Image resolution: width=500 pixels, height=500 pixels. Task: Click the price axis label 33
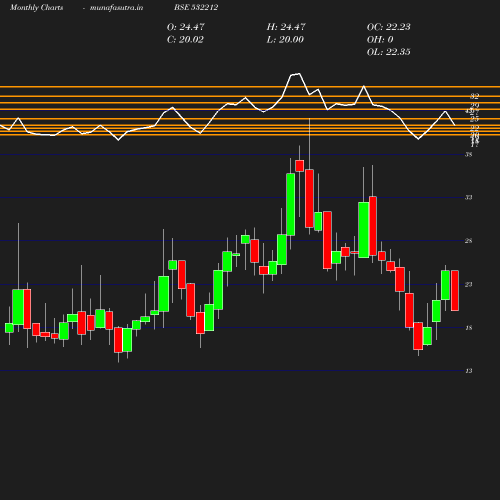point(469,197)
